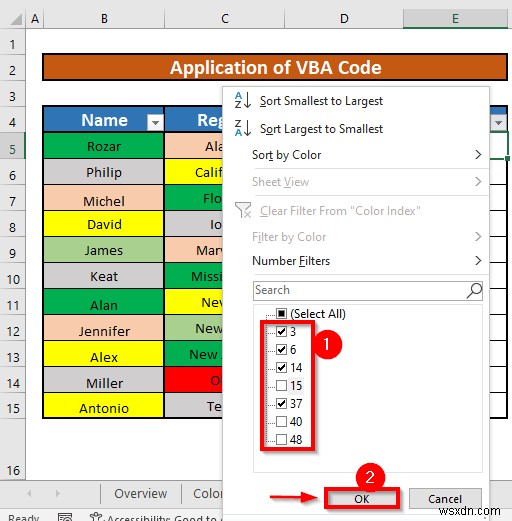Click the Name header cell
512x521 pixels.
point(104,119)
